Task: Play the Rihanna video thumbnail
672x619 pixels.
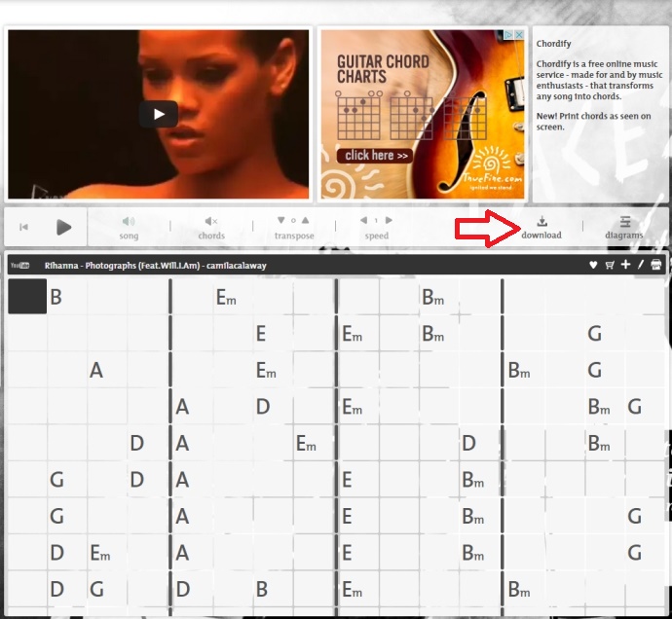Action: pos(159,114)
